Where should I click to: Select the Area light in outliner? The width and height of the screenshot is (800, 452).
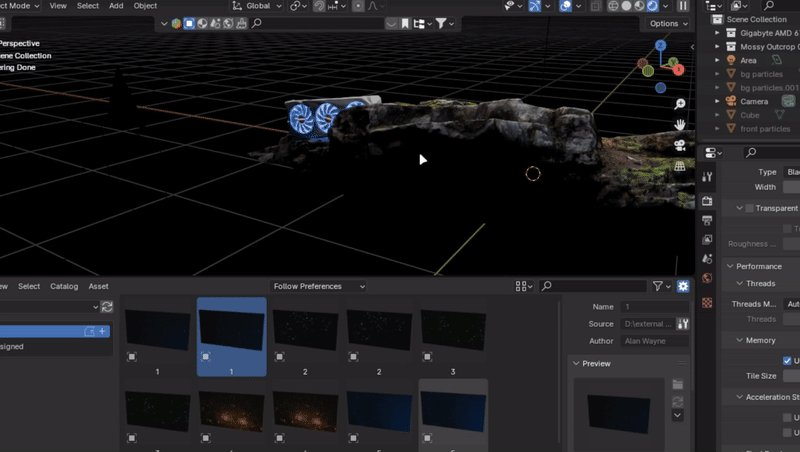click(x=748, y=60)
